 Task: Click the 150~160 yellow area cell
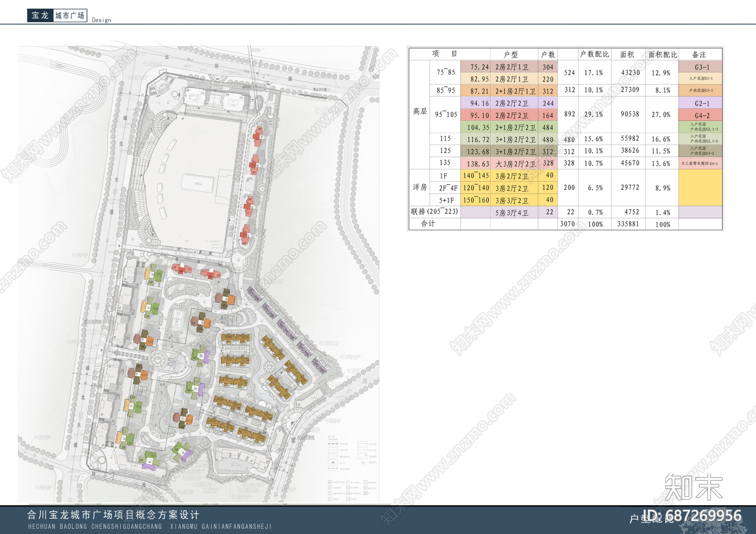(x=476, y=200)
